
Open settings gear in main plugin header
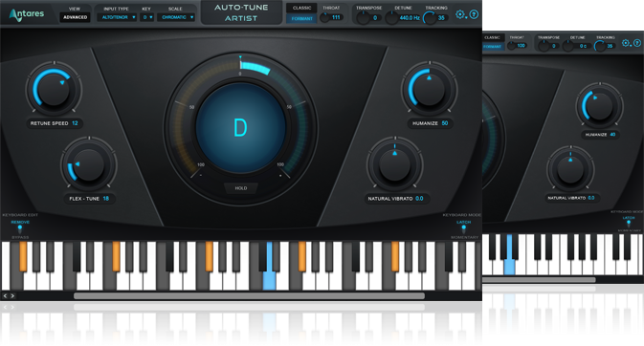460,14
